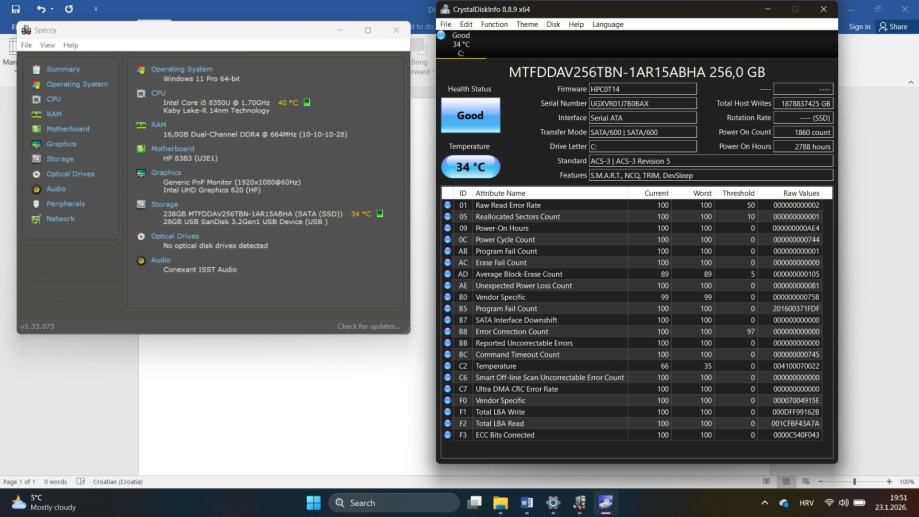Click RAM stick icon beside RAM summary heading
919x517 pixels.
click(x=141, y=125)
